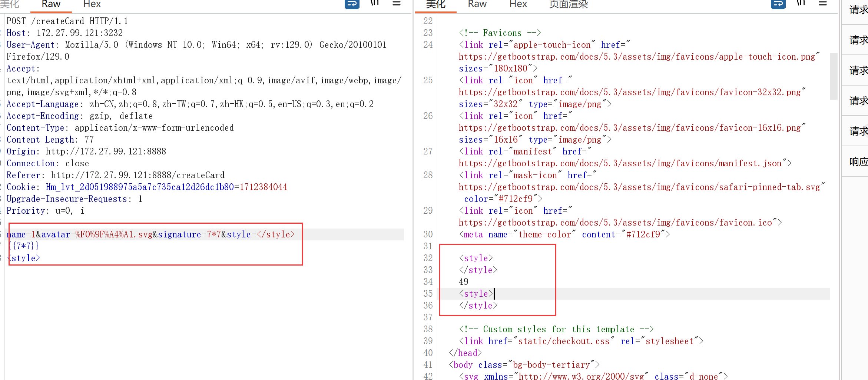Click the Origin header line
The height and width of the screenshot is (380, 868).
click(x=86, y=151)
